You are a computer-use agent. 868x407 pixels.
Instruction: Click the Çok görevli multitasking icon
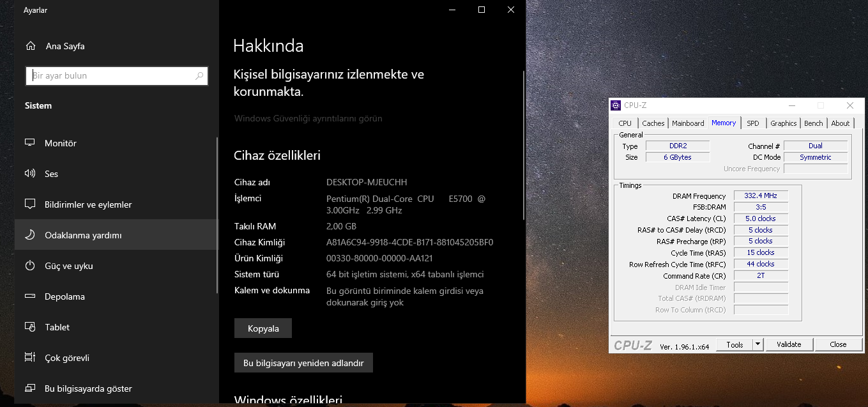point(29,357)
